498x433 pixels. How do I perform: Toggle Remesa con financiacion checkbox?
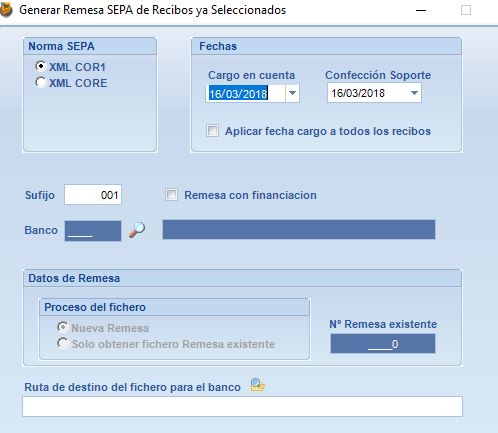[x=171, y=195]
